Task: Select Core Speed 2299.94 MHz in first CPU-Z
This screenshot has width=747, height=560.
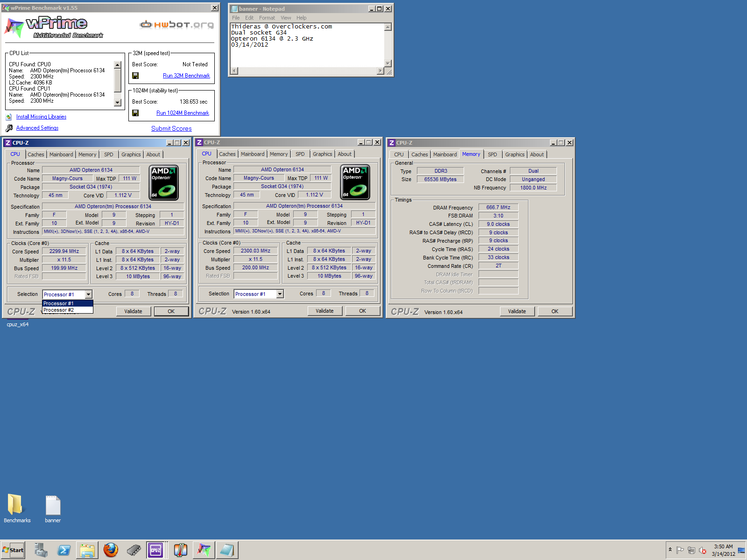Action: click(x=64, y=251)
